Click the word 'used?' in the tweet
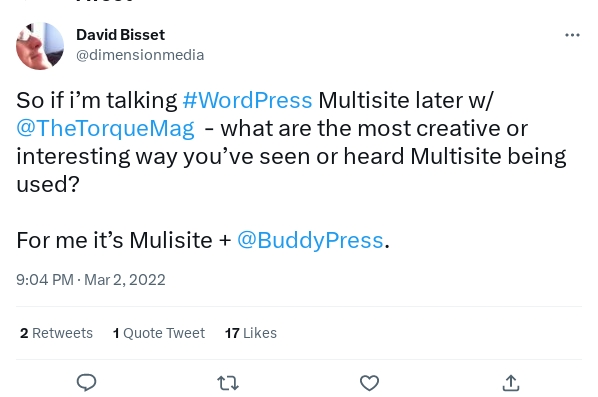The width and height of the screenshot is (598, 397). pos(48,184)
